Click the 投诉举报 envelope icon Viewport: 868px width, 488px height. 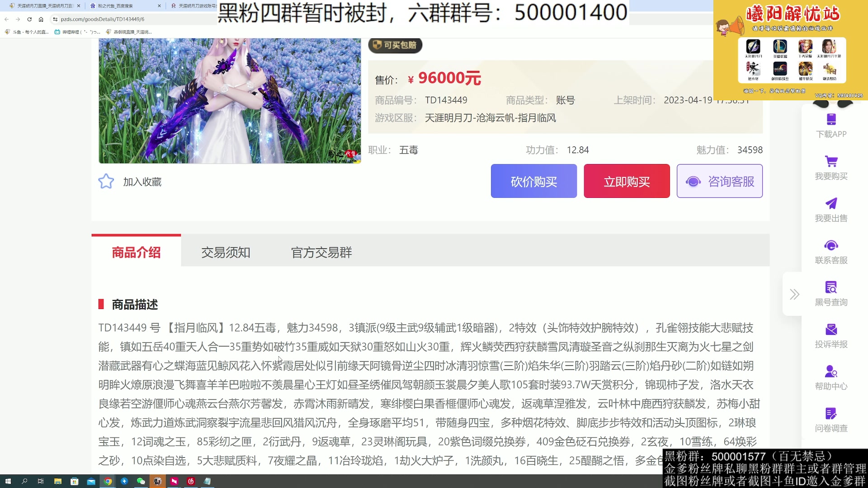pyautogui.click(x=831, y=328)
